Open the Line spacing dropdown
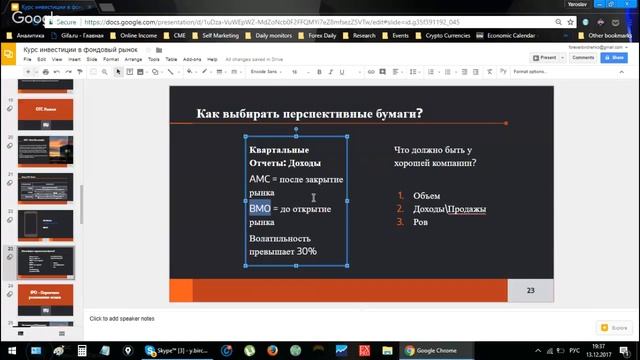 tap(414, 72)
